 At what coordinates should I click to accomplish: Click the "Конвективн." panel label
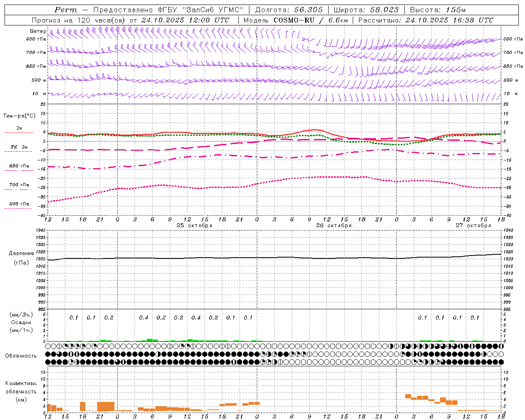(x=21, y=383)
